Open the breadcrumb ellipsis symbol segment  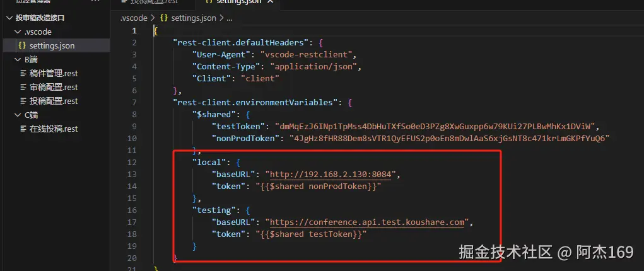[230, 18]
